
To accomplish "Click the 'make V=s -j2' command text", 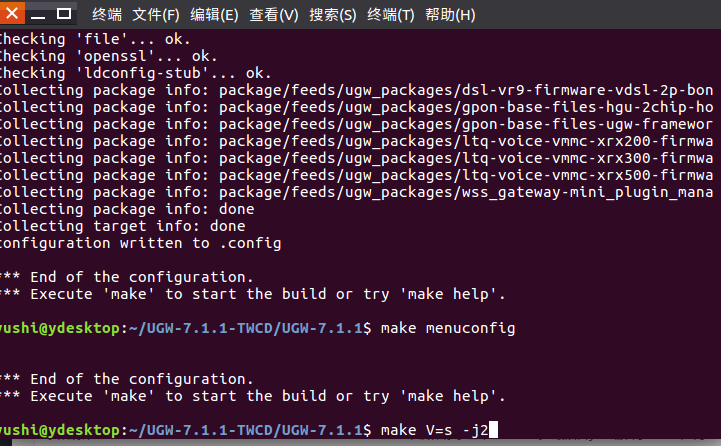I will pyautogui.click(x=435, y=430).
